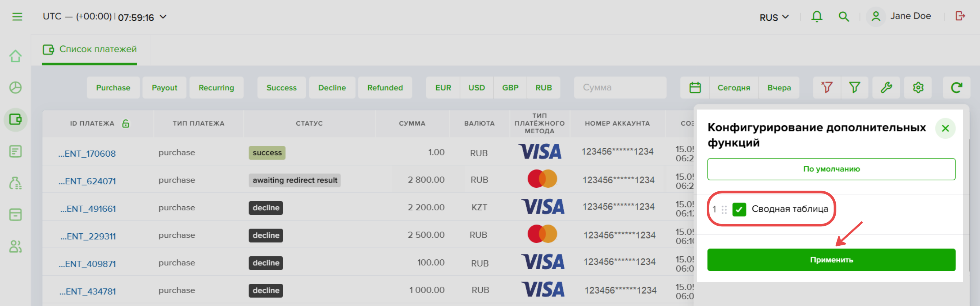Click the 2 500.00 amount cell
Viewport: 980px width, 306px height.
426,235
